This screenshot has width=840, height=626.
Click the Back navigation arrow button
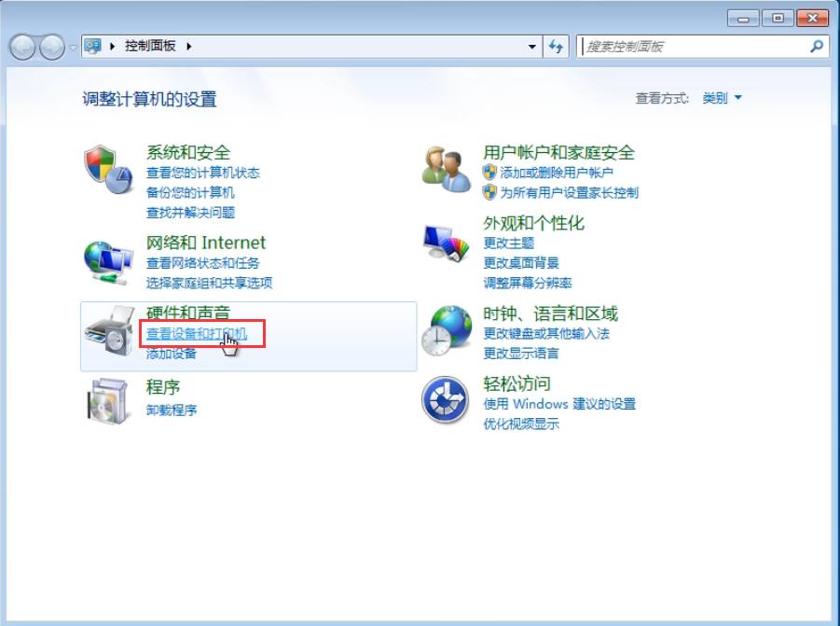point(23,46)
